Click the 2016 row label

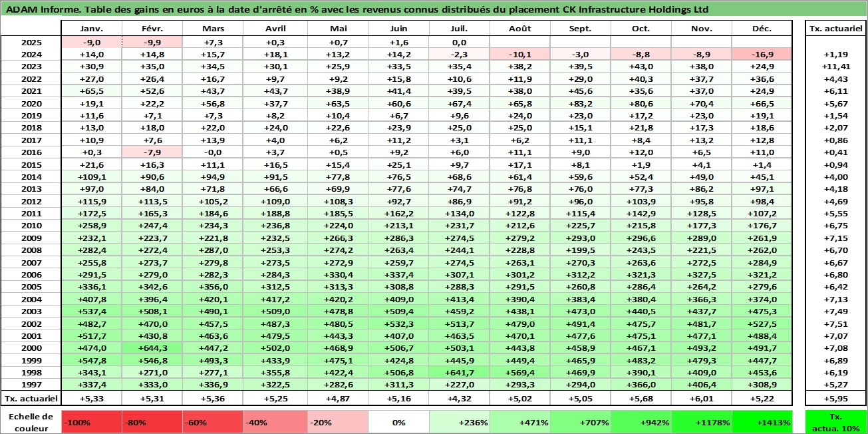coord(31,152)
